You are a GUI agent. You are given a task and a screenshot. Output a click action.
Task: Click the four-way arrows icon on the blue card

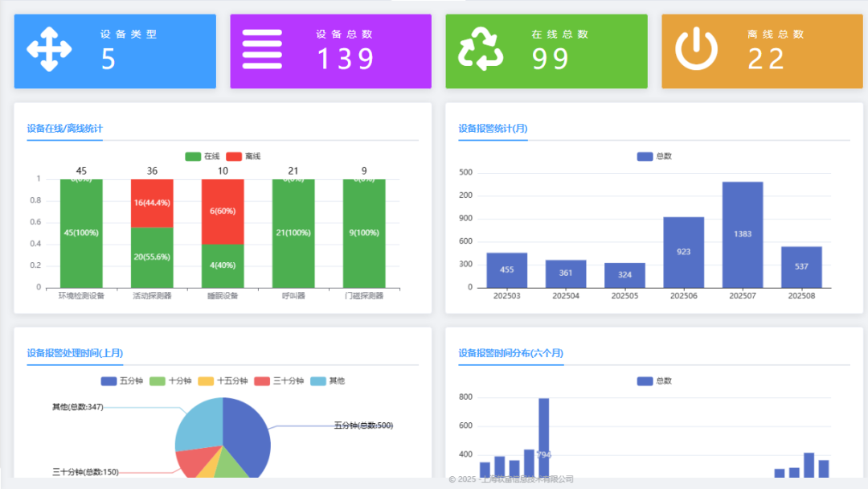49,49
